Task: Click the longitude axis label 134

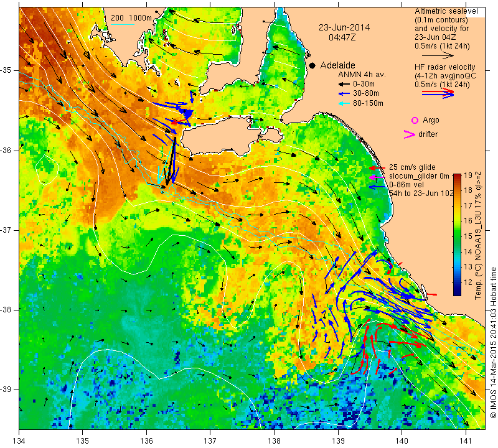Action: pos(19,441)
